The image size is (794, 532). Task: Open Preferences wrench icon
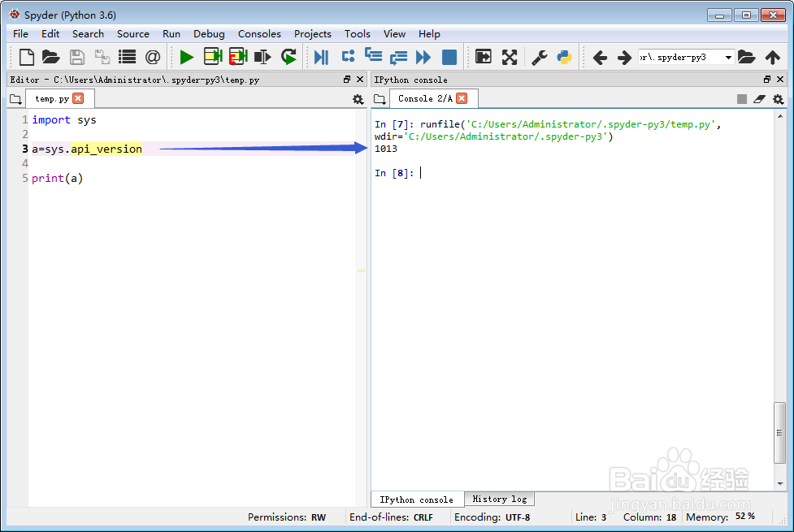click(540, 57)
